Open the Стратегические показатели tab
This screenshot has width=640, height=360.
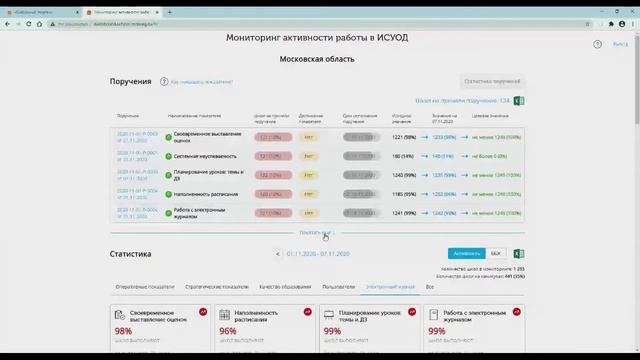[216, 287]
